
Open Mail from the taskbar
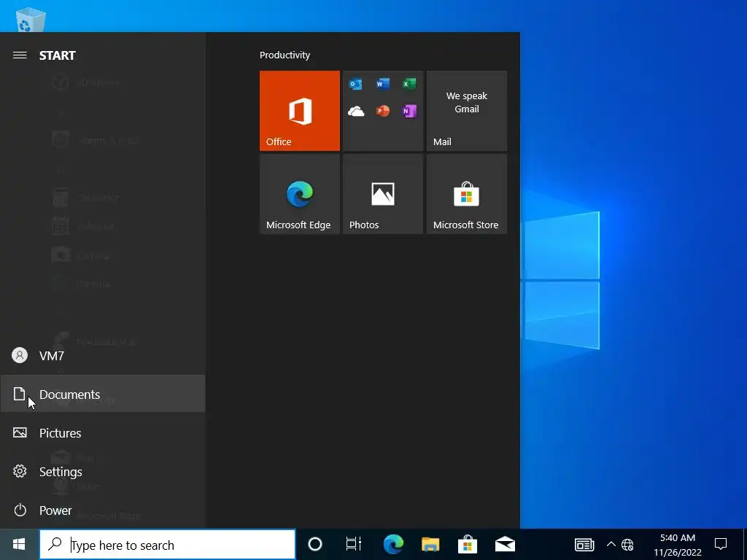point(505,544)
